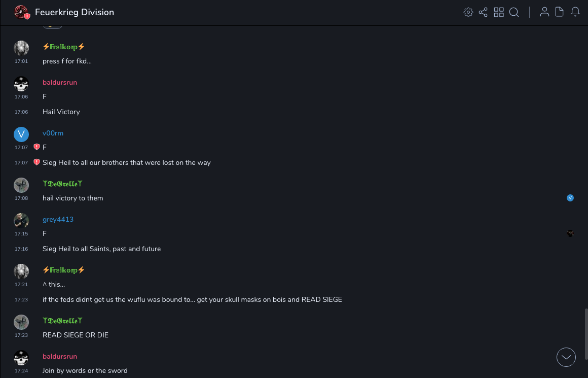
Task: Click the 17:01 message timestamp
Action: pyautogui.click(x=21, y=61)
